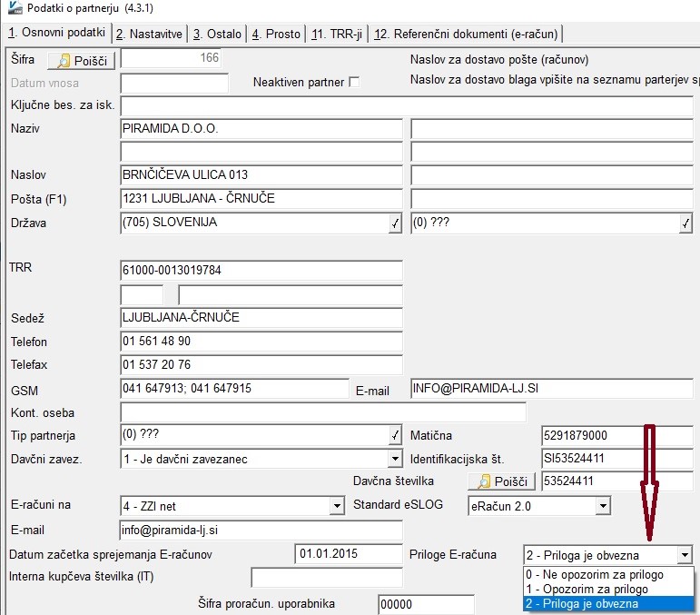This screenshot has height=615, width=700.
Task: Open the Država (705) SLOVENIJA lookup arrow
Action: 395,223
